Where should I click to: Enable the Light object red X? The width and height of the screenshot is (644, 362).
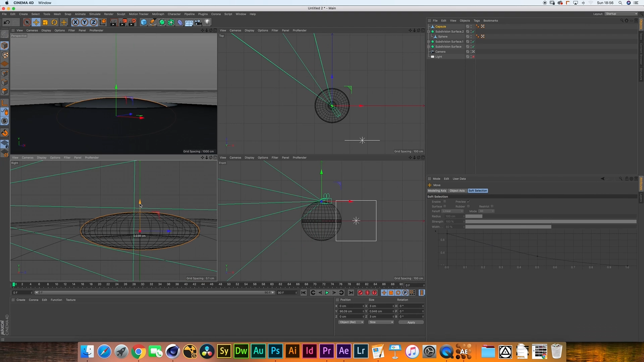click(x=473, y=57)
